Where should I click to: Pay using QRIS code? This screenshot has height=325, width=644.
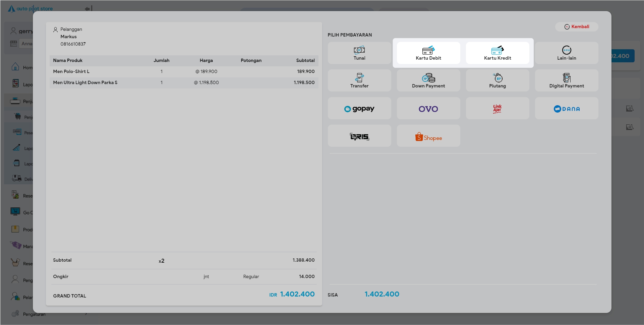359,136
